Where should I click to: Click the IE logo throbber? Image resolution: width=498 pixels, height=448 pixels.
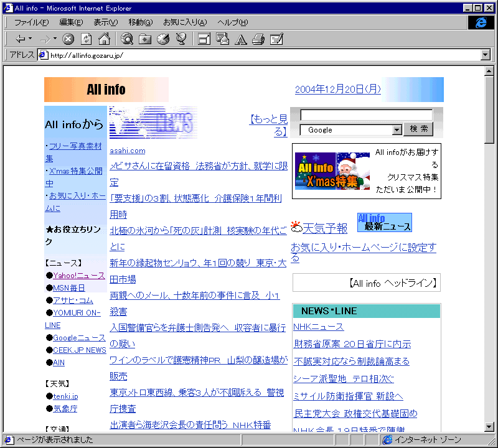point(481,22)
